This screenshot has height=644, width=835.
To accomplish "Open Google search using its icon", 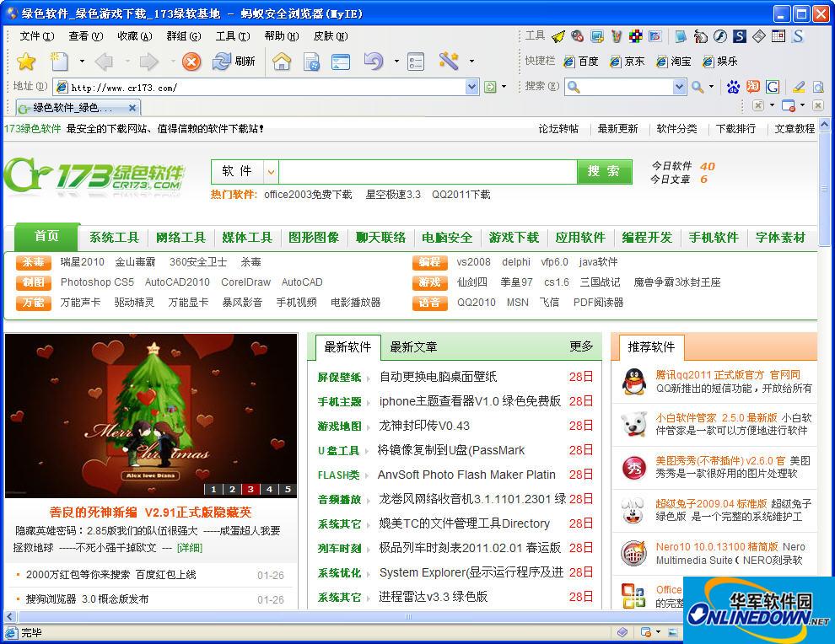I will pyautogui.click(x=772, y=87).
